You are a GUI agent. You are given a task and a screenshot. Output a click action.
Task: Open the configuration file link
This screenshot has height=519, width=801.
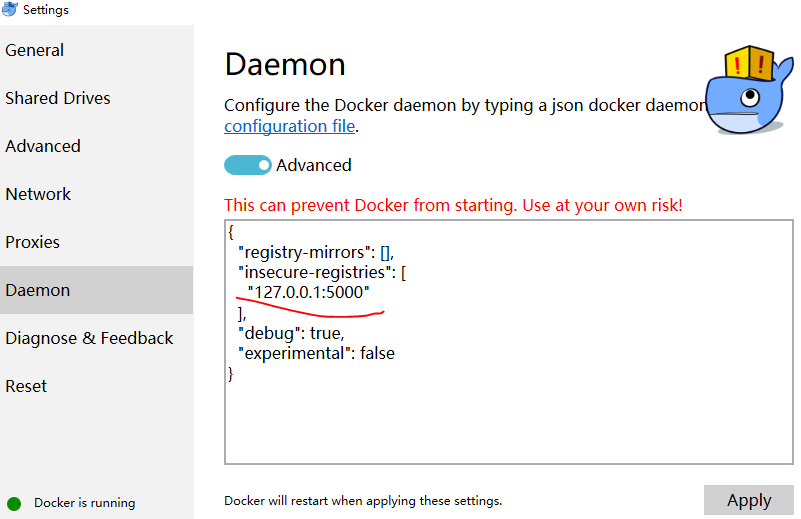pyautogui.click(x=290, y=126)
